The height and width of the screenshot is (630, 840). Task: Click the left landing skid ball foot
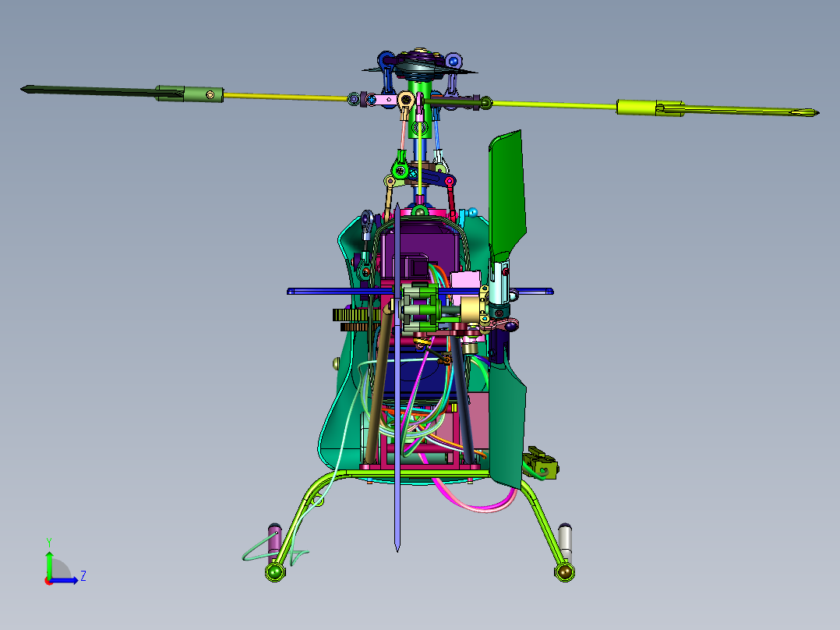(x=275, y=572)
